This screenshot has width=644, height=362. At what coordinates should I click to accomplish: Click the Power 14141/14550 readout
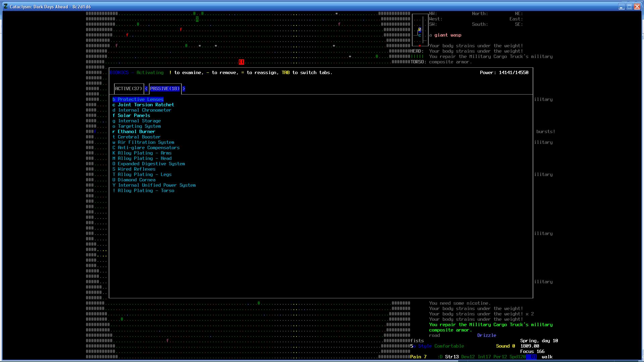tap(504, 73)
